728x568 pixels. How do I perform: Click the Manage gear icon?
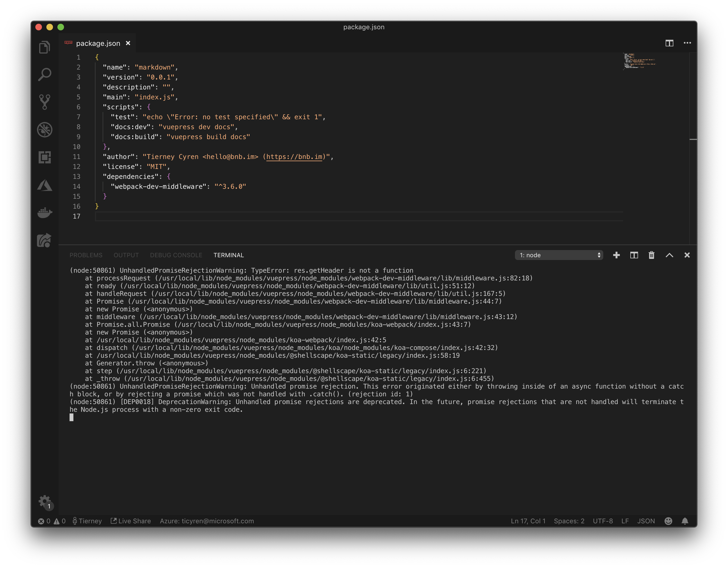pos(45,501)
